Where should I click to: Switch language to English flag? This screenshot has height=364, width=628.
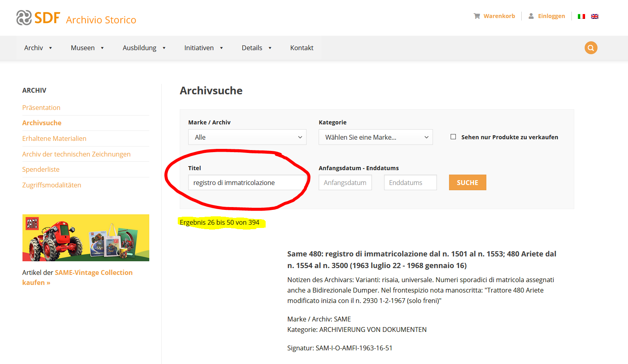point(595,16)
